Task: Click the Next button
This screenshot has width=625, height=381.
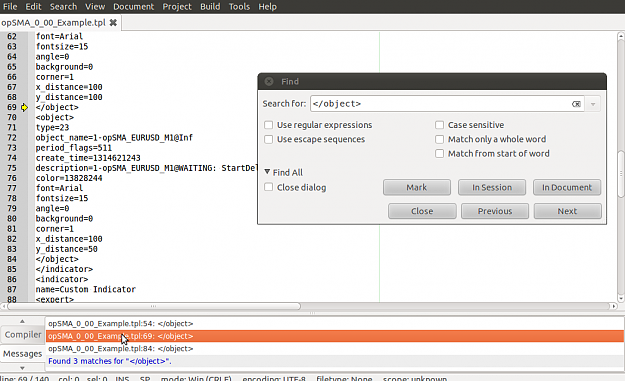Action: [x=568, y=211]
